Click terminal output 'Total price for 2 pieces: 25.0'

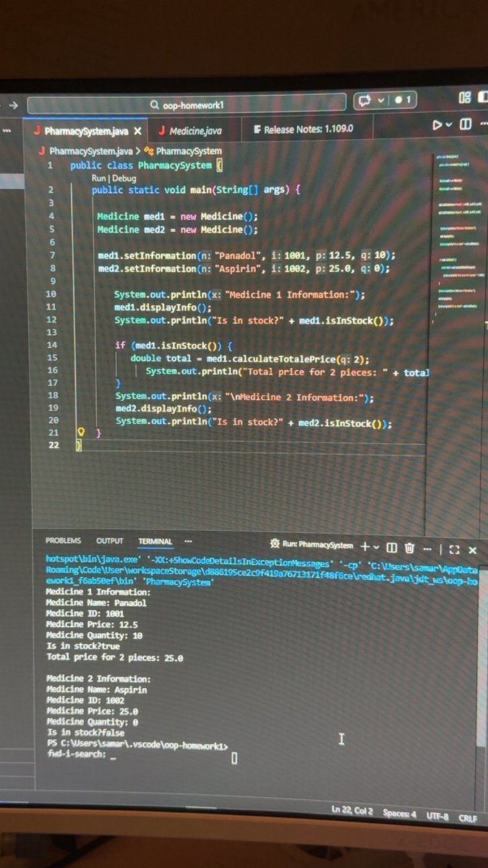[114, 658]
